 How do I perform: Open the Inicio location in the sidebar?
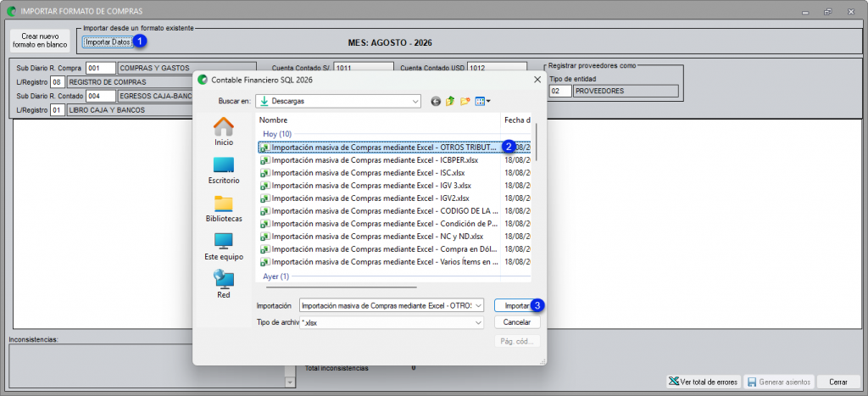224,131
